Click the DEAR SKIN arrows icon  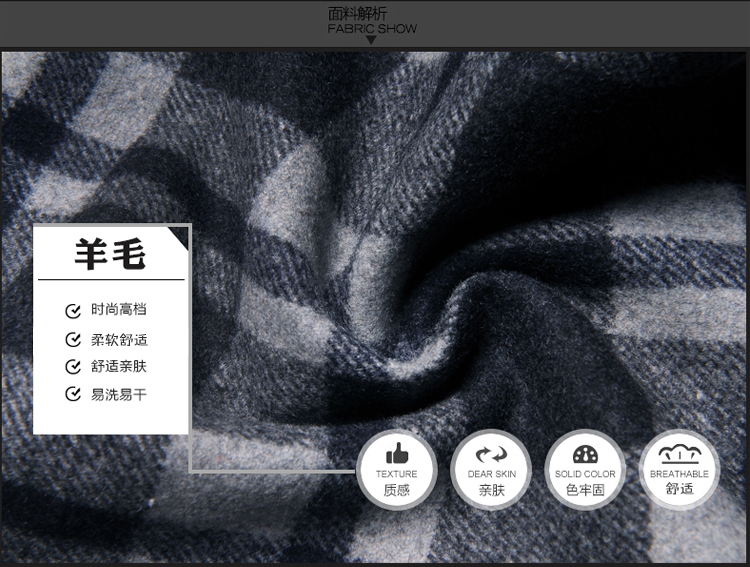pyautogui.click(x=491, y=454)
